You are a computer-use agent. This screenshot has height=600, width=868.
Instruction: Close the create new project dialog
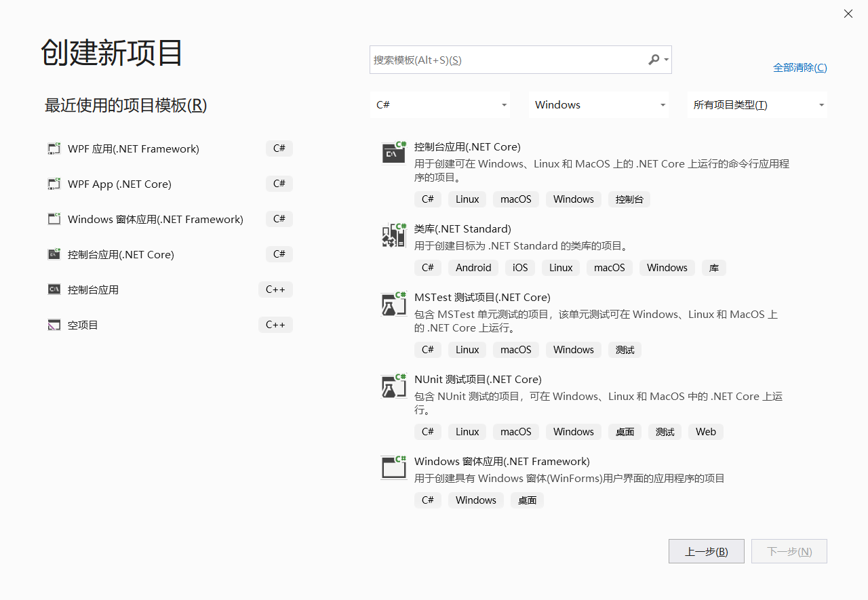click(x=848, y=14)
